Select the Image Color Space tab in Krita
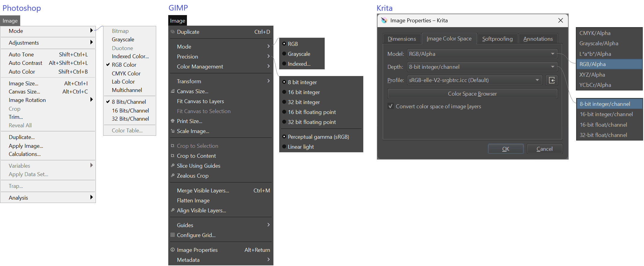Screen dimensions: 644x266 pos(449,38)
